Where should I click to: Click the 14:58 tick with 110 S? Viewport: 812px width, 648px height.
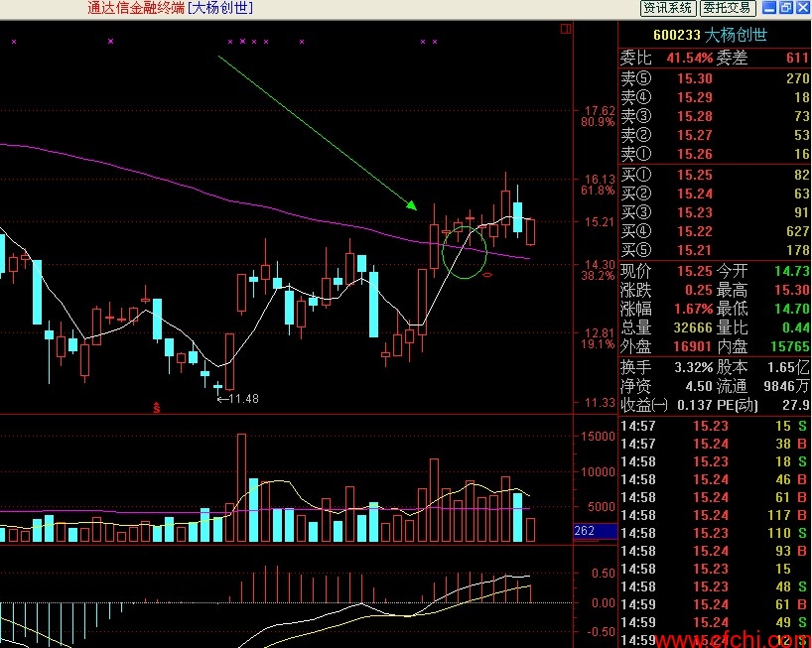pyautogui.click(x=715, y=533)
